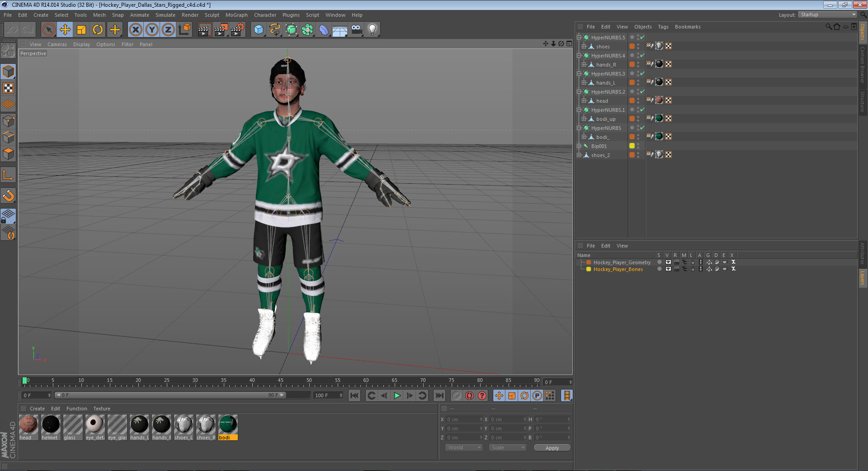Add a Cube primitive object

click(259, 30)
